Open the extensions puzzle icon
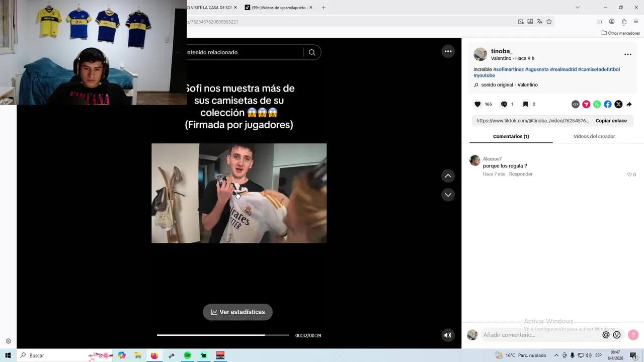 [624, 22]
